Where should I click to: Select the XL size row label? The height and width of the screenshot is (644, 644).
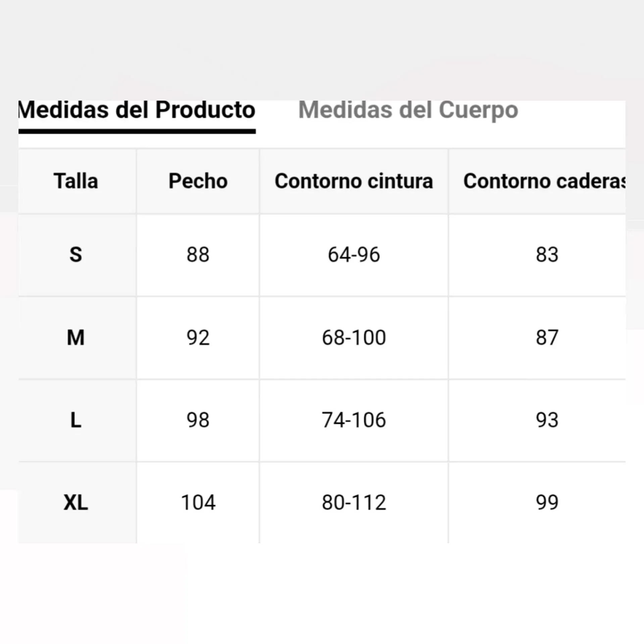point(76,502)
